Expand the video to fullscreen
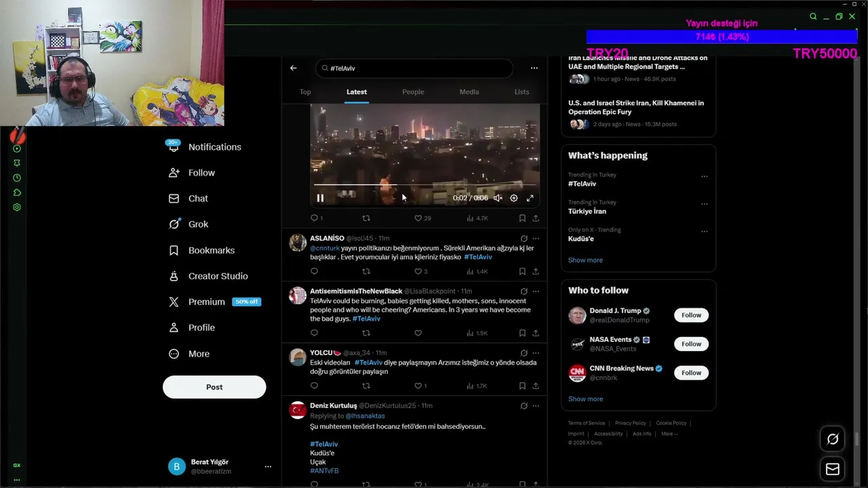 [530, 198]
